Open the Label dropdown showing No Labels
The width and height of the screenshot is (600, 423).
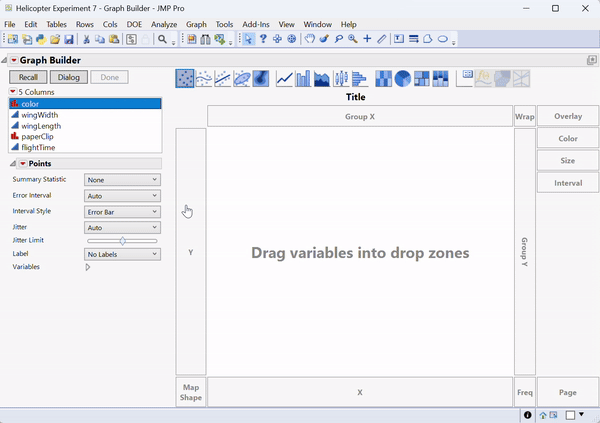[x=122, y=255]
